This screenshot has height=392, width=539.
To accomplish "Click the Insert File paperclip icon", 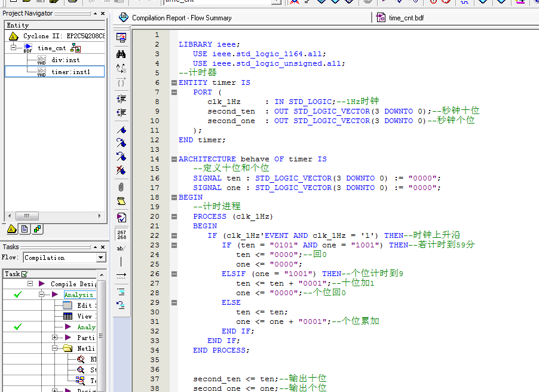I will (x=121, y=187).
